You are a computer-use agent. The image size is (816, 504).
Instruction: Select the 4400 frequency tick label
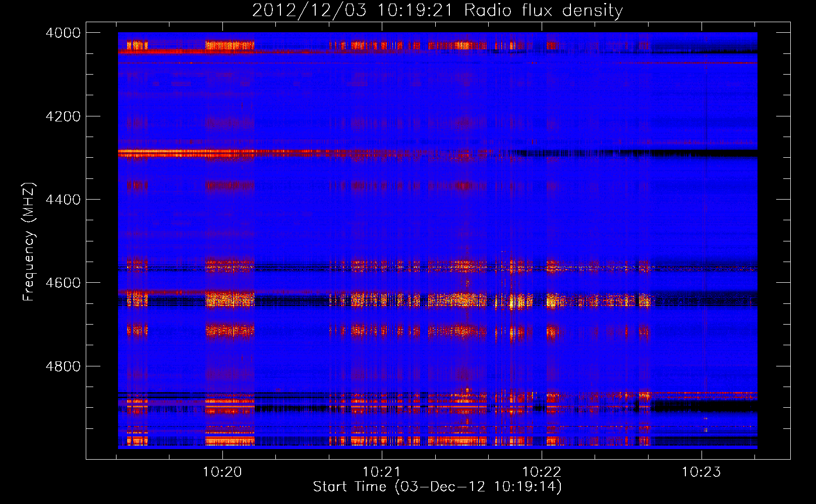pyautogui.click(x=63, y=200)
